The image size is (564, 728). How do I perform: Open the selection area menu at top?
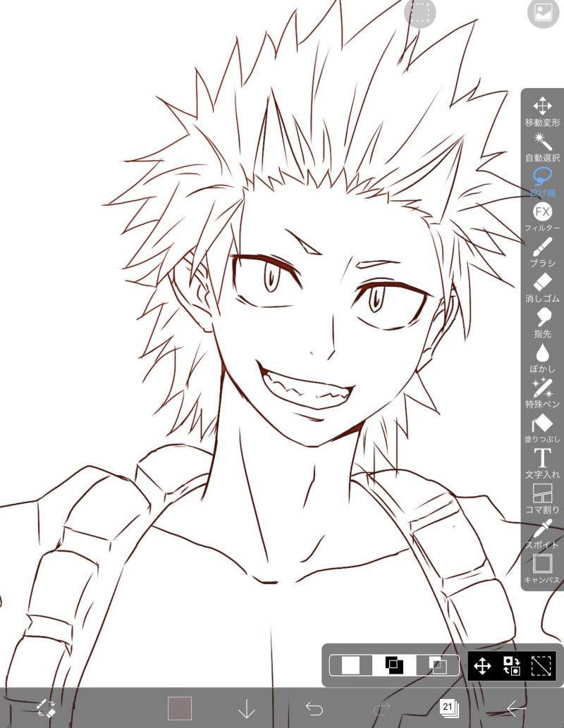point(420,13)
